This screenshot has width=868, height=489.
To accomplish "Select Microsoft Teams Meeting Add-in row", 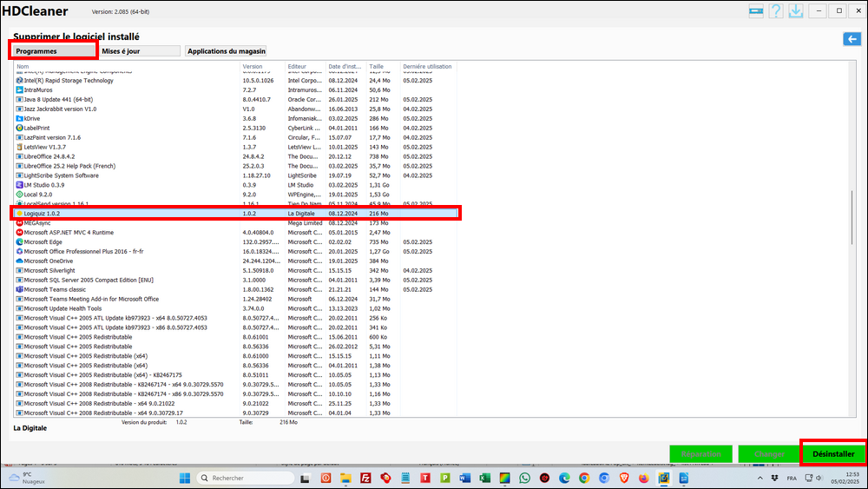I will (x=236, y=299).
